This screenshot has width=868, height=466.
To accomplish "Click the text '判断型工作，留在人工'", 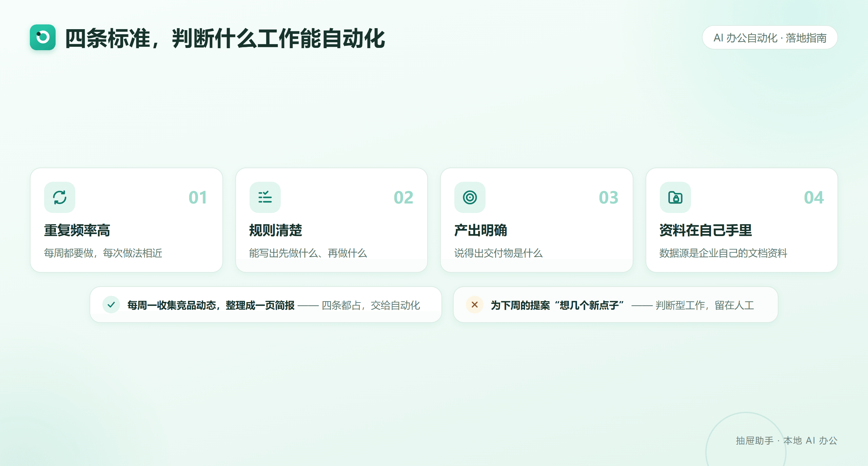I will [x=705, y=305].
